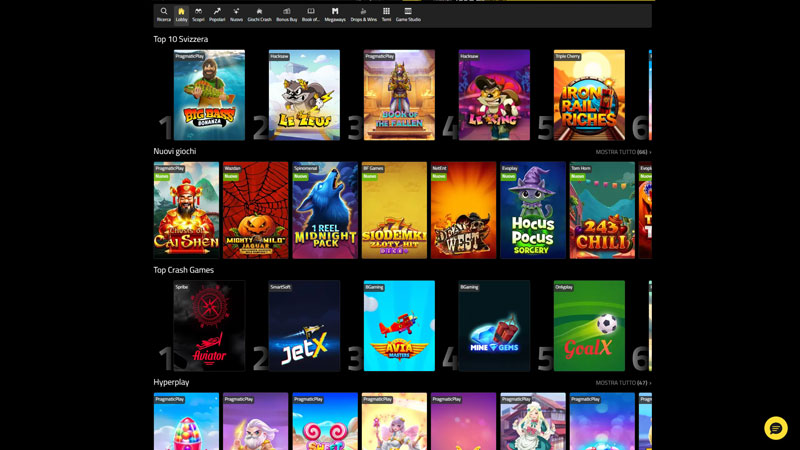Screen dimensions: 800x450
Task: Launch the Aviator crash game
Action: coord(209,326)
